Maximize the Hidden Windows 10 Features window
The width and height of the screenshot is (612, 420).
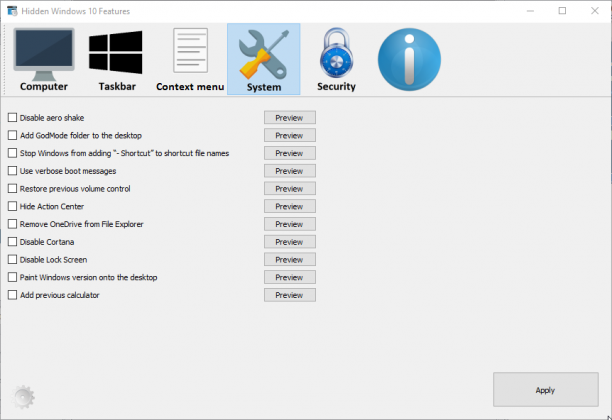pyautogui.click(x=562, y=11)
